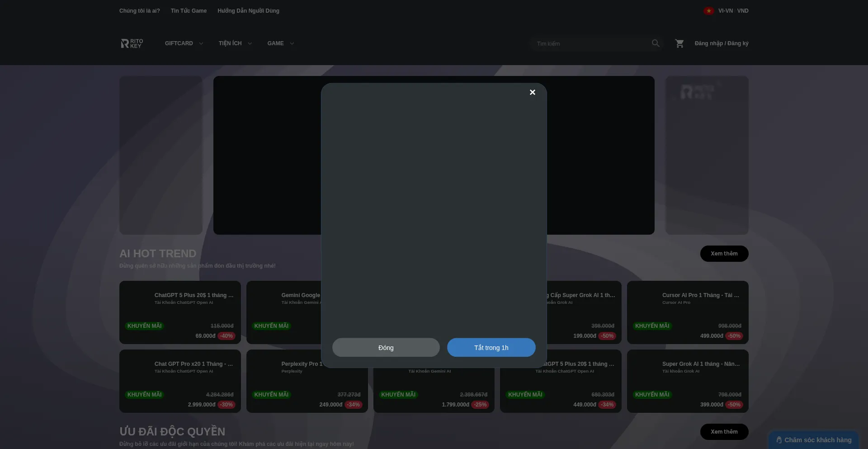Open the Chat GPT Pro x20 1 Tháng product
This screenshot has height=449, width=868.
[180, 381]
